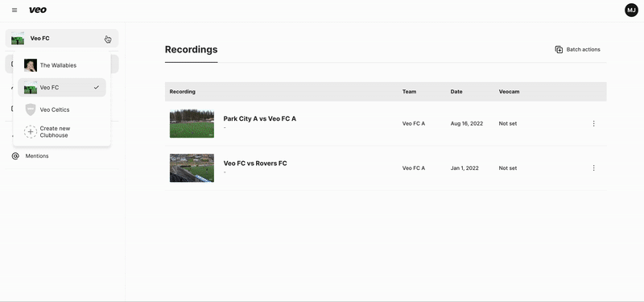Sort by Date column header
The width and height of the screenshot is (644, 302).
(x=456, y=92)
